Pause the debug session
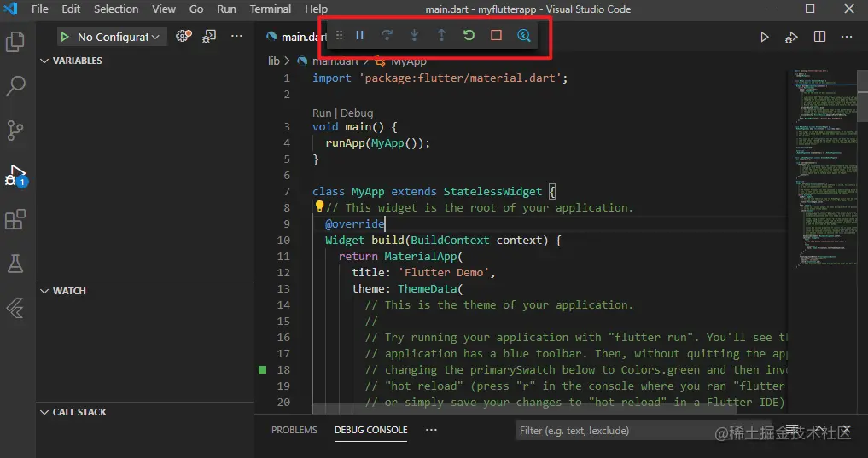The height and width of the screenshot is (458, 868). coord(360,36)
